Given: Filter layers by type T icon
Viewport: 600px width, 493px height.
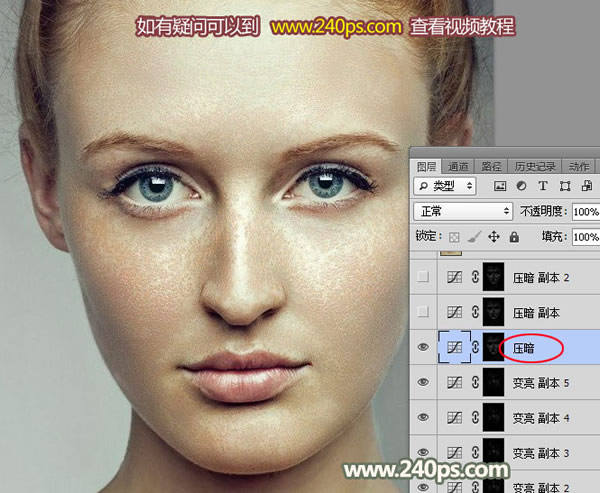Looking at the screenshot, I should coord(543,186).
